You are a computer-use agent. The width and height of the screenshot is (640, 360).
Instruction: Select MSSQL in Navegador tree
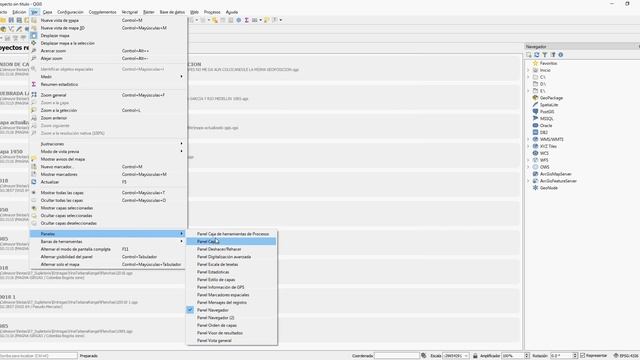click(546, 119)
